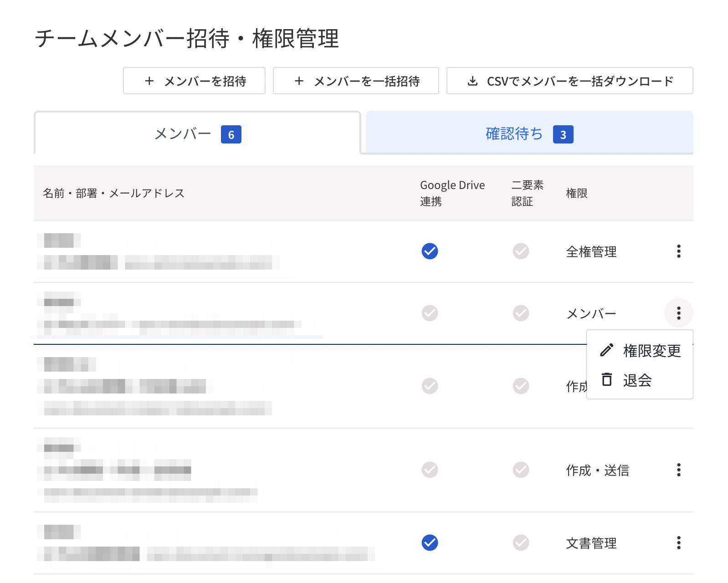Click the メンバーを一括招待 button
This screenshot has height=583, width=728.
(x=356, y=81)
